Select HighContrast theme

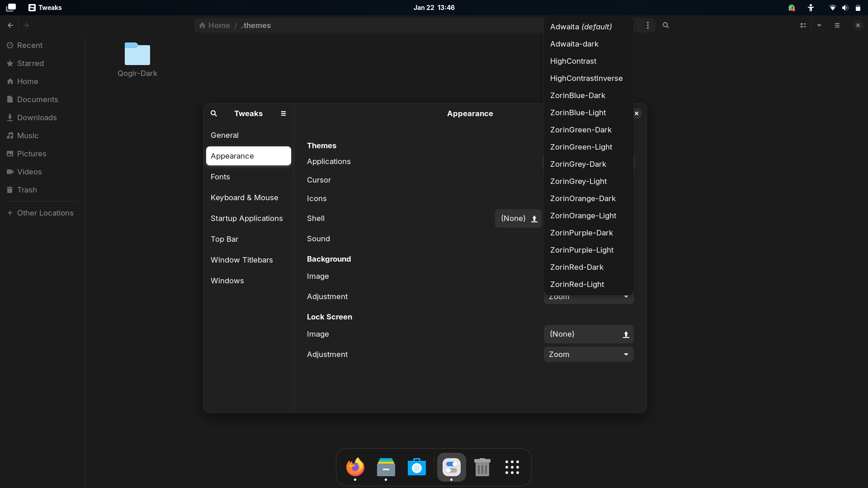589,61
